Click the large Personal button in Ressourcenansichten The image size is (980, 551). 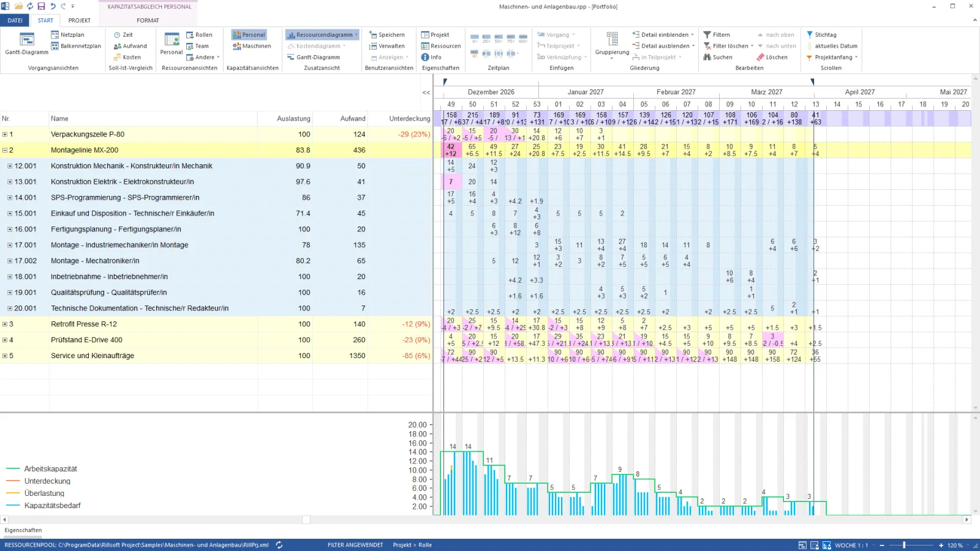171,43
